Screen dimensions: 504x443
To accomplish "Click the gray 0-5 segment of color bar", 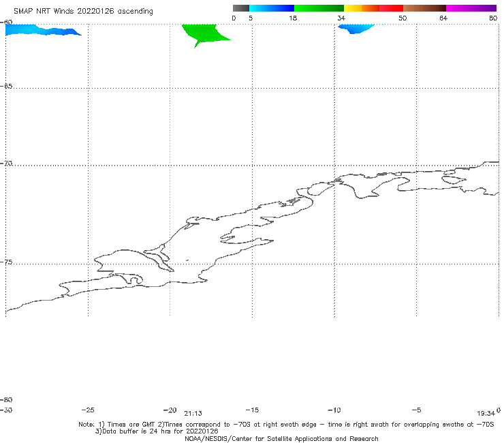I will pos(241,8).
